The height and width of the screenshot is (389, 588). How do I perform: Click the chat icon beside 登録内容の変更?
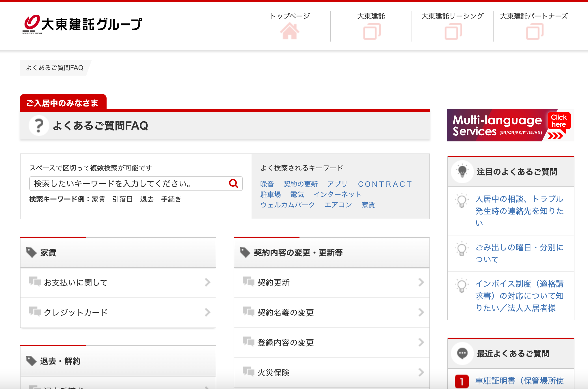coord(248,341)
